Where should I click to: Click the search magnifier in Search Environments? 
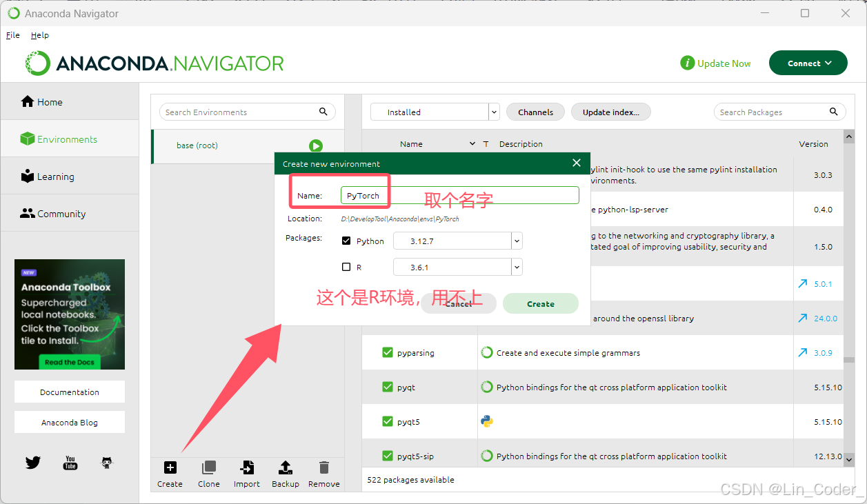tap(323, 112)
